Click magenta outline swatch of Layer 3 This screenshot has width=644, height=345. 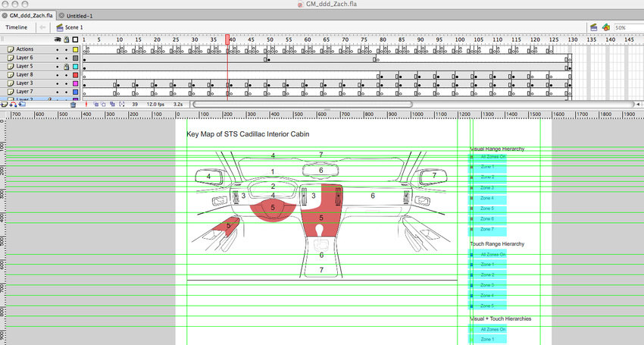click(76, 83)
